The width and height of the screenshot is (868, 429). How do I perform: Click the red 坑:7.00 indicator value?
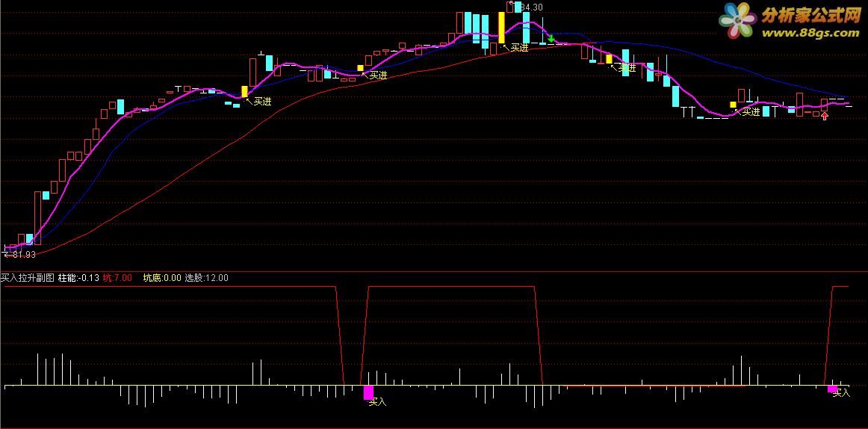coord(117,278)
